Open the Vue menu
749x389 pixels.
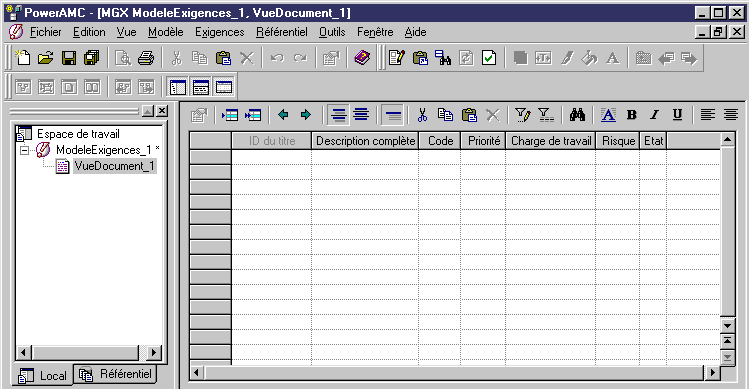127,32
